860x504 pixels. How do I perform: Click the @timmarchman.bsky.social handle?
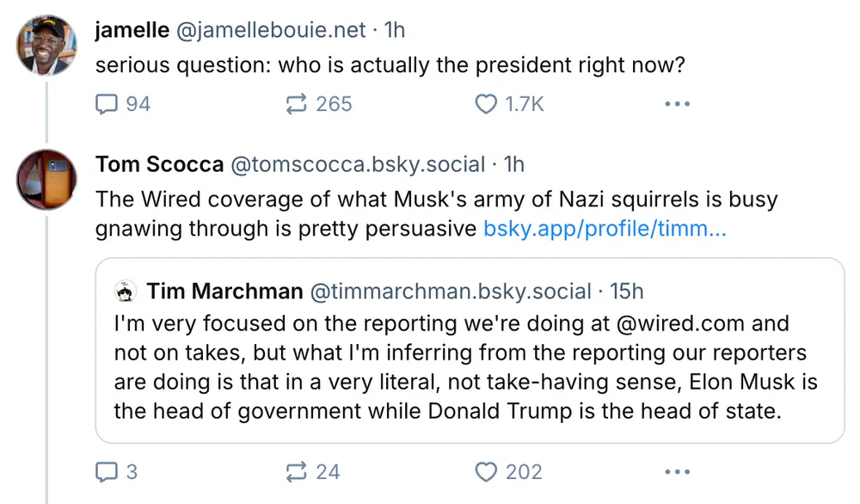pos(450,292)
